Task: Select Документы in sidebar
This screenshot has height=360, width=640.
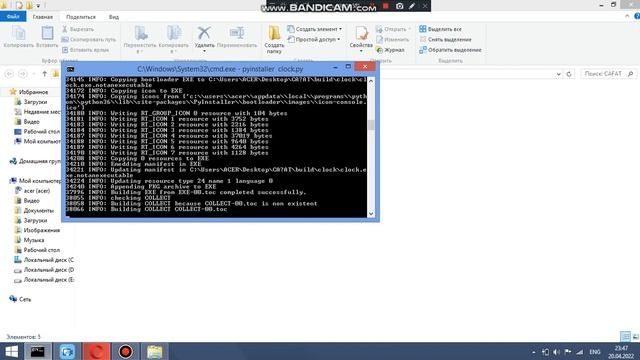Action: click(x=38, y=211)
